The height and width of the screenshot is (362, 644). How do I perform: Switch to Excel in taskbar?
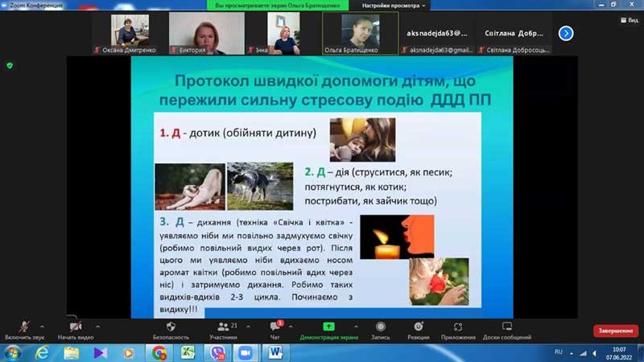point(188,353)
